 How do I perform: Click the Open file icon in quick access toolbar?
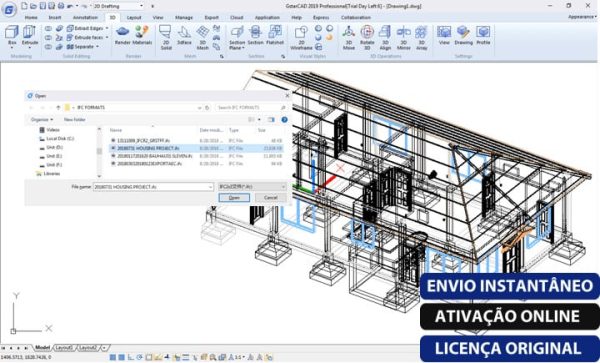(x=33, y=6)
